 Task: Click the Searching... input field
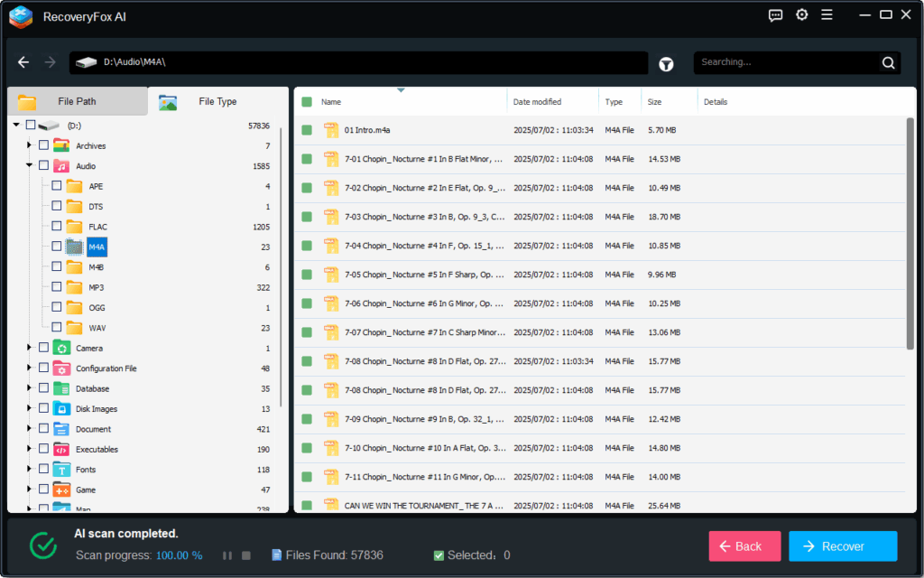point(787,62)
